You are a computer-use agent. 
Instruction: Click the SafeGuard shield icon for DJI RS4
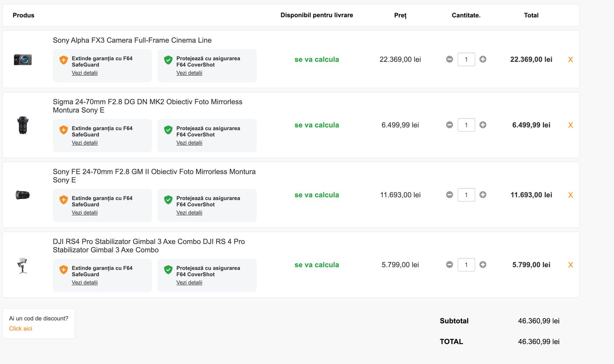pyautogui.click(x=64, y=270)
